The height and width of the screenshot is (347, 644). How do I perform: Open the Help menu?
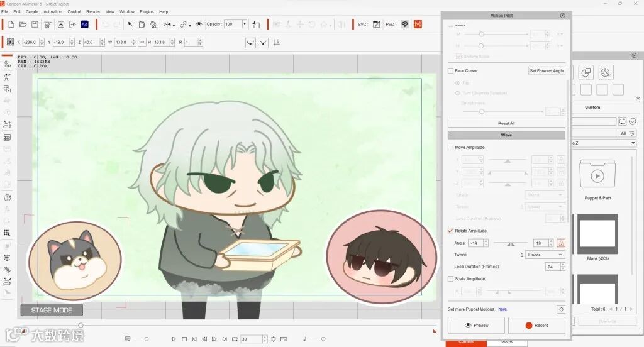pos(164,11)
